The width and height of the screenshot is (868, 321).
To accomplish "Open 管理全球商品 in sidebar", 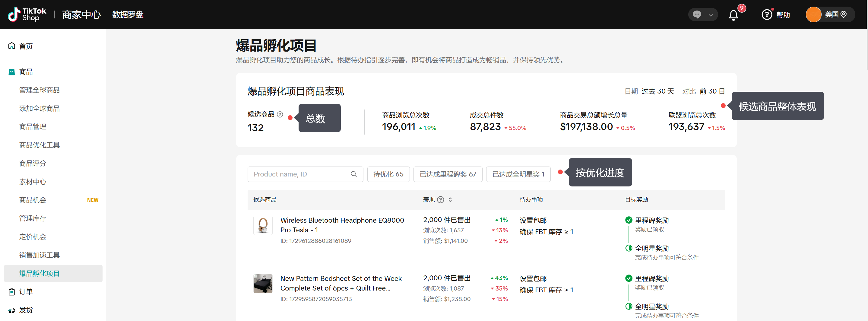I will click(x=40, y=90).
